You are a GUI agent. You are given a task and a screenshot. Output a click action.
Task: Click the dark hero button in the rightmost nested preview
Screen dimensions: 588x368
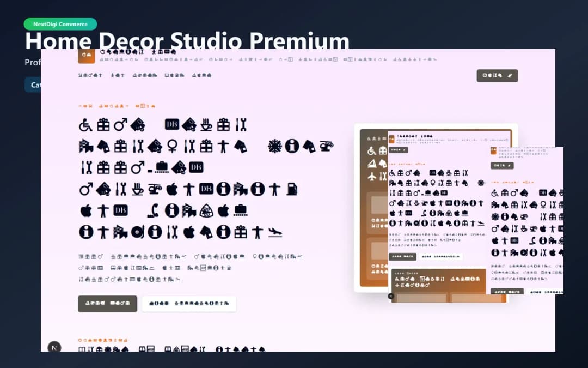(507, 291)
